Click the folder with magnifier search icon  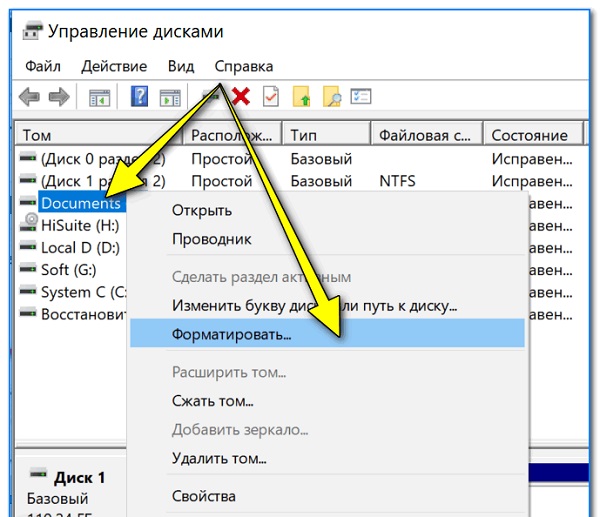click(332, 96)
